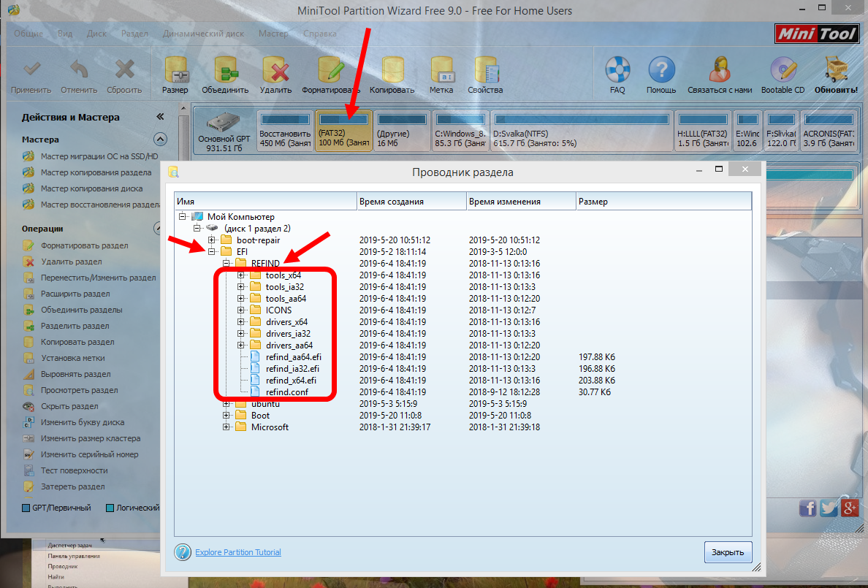Select the H:LLLL(FAT32) partition block
868x588 pixels.
click(703, 131)
